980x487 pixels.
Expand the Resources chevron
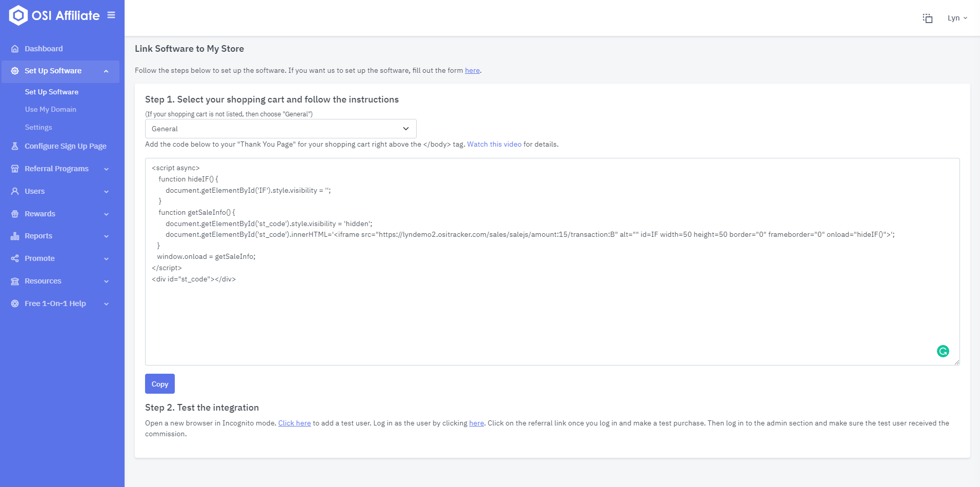pos(106,281)
